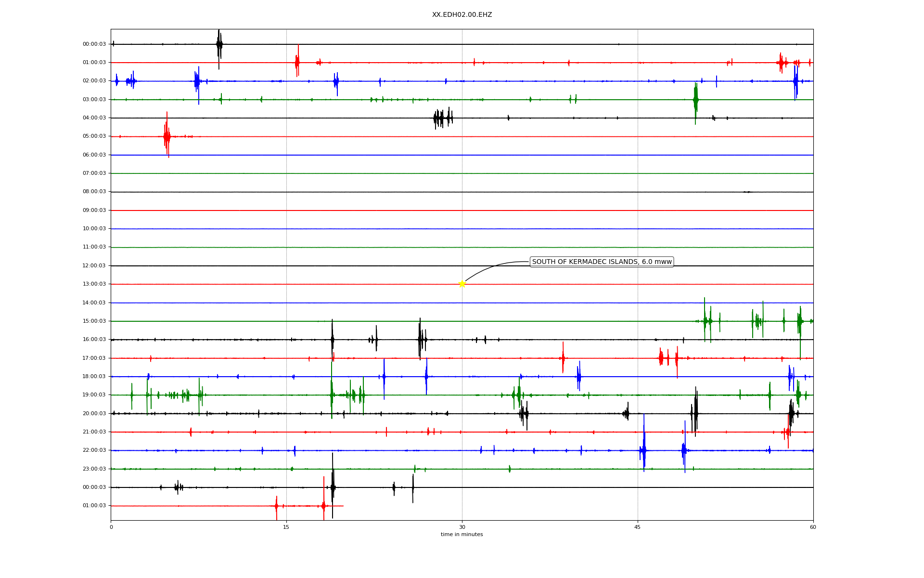924x578 pixels.
Task: Click the green spike on 03:00:03 trace near minute 50
Action: click(695, 100)
